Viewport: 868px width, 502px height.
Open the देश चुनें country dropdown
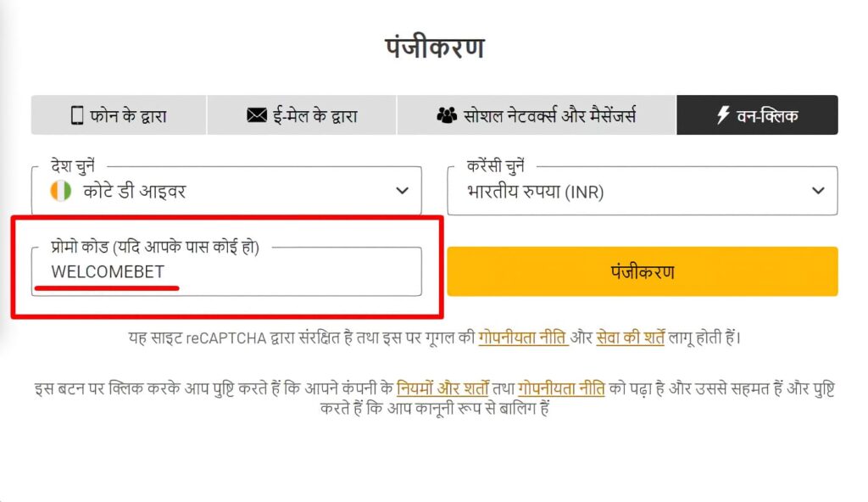pyautogui.click(x=226, y=190)
